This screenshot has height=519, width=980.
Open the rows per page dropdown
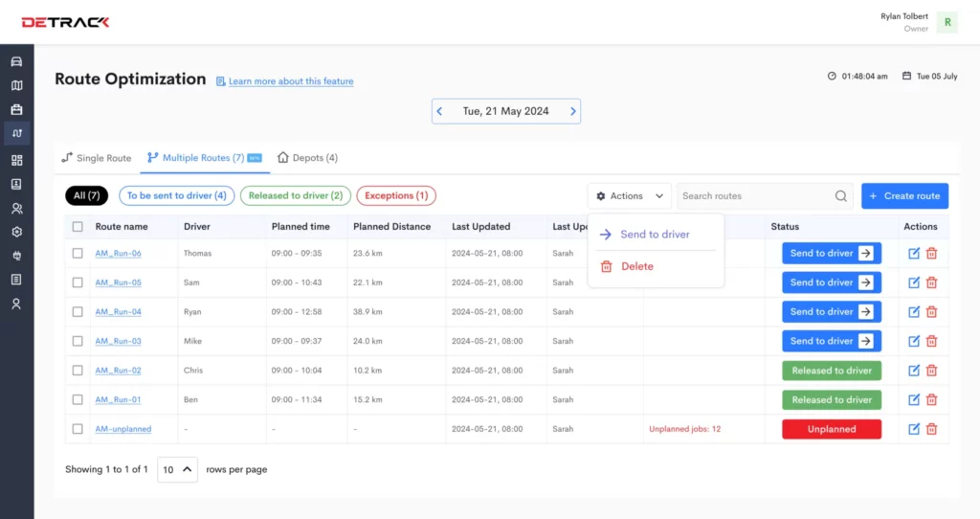pyautogui.click(x=177, y=469)
